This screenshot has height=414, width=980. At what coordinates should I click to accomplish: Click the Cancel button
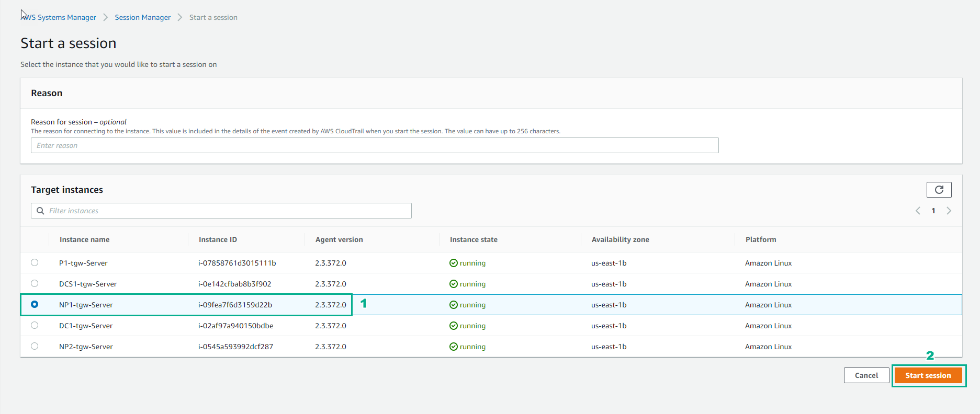[866, 375]
